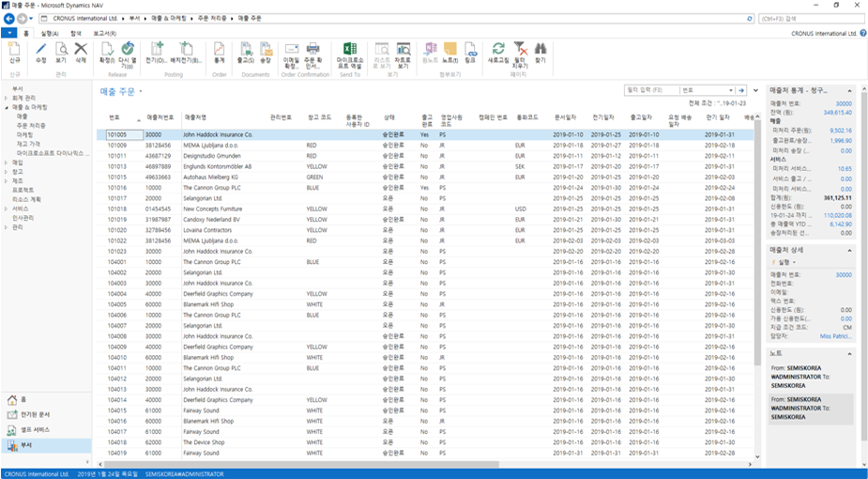
Task: Select order row 101018 New Concepts Furniture
Action: (x=424, y=209)
